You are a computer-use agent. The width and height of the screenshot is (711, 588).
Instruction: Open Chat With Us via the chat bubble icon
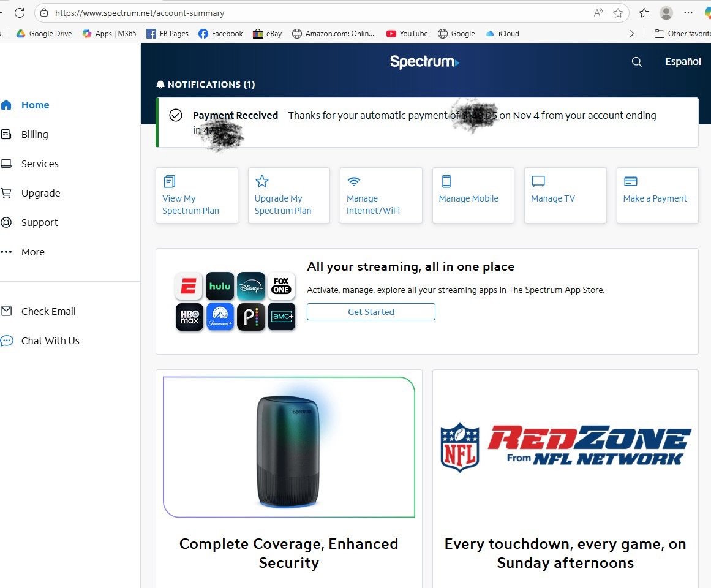(8, 341)
